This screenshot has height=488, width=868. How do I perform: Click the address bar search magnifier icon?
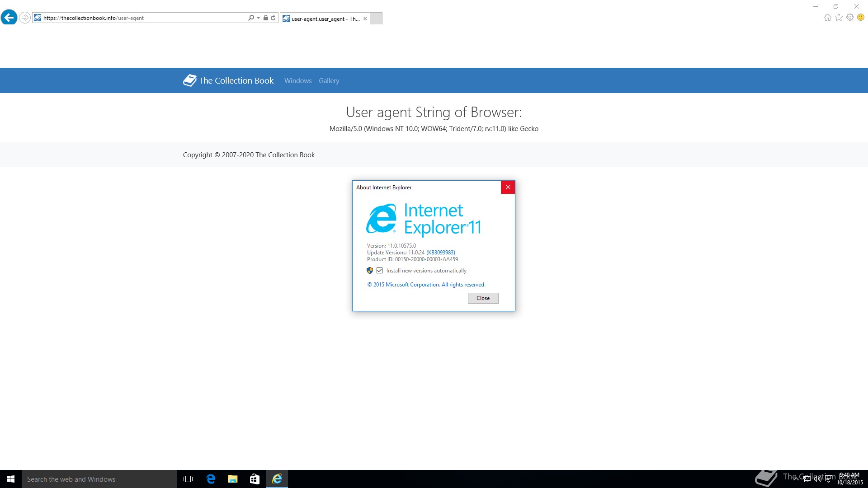click(x=251, y=18)
